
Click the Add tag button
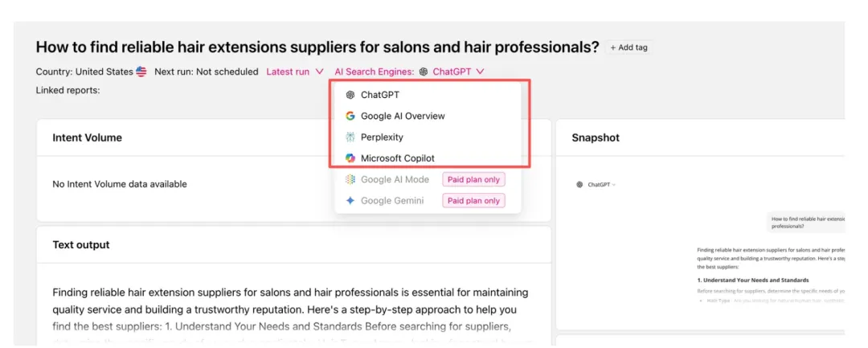tap(628, 47)
